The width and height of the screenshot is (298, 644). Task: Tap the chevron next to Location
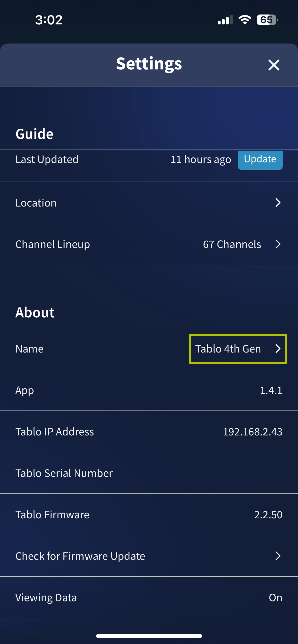pos(279,203)
